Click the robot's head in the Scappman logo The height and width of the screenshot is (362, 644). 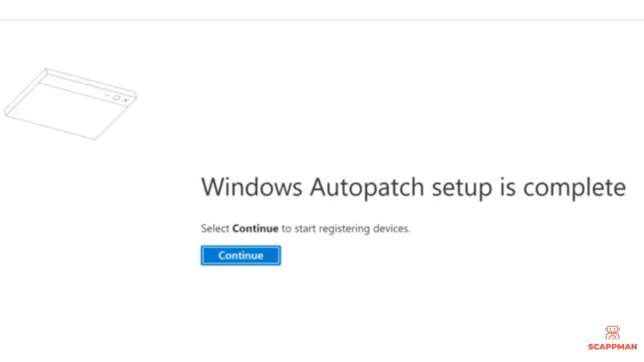613,329
